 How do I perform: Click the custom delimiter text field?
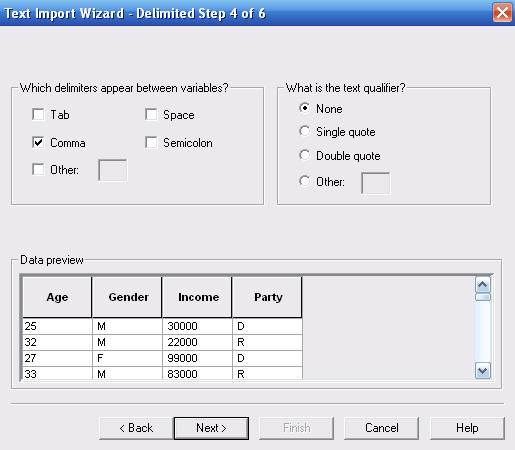113,170
